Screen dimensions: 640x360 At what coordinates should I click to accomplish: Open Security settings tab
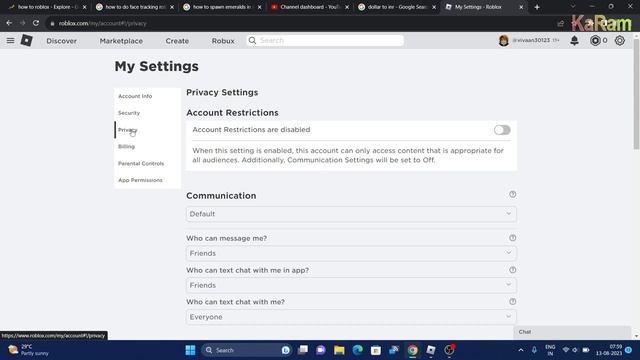coord(129,113)
